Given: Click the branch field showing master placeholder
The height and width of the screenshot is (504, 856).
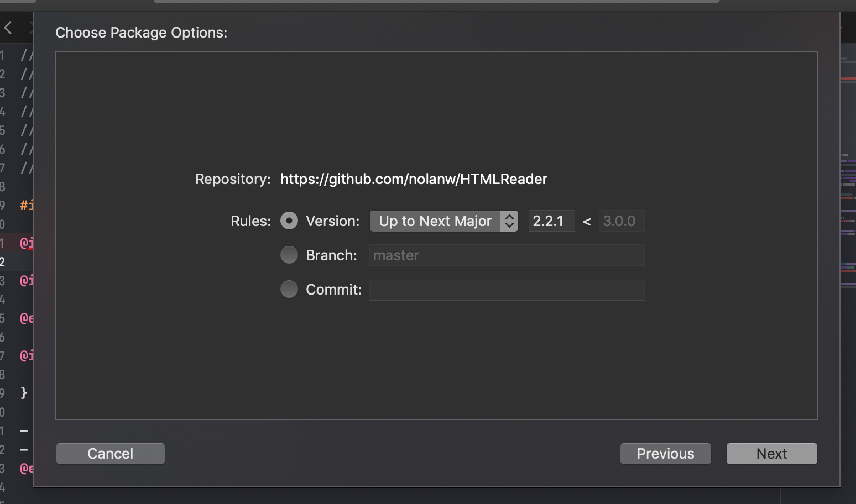Looking at the screenshot, I should [506, 255].
